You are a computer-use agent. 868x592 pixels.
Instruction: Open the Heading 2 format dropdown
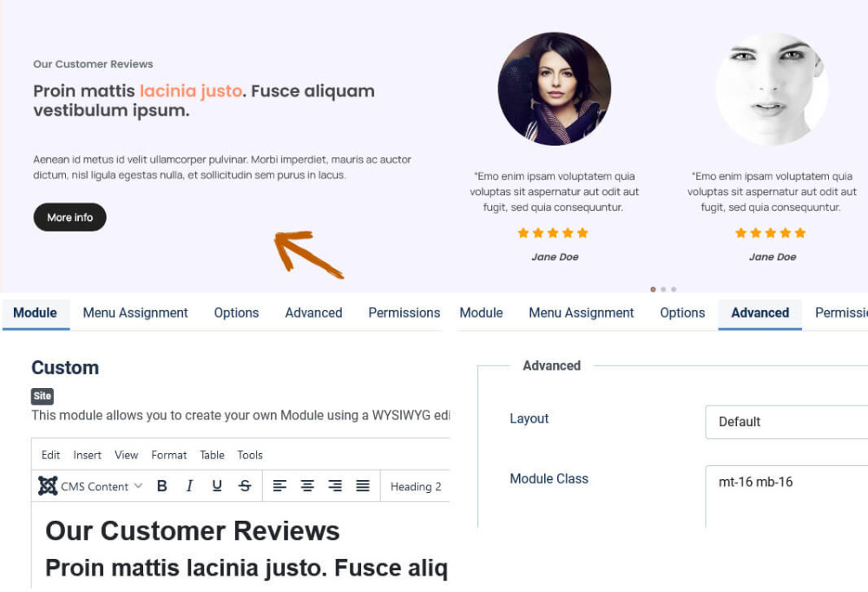click(x=417, y=486)
